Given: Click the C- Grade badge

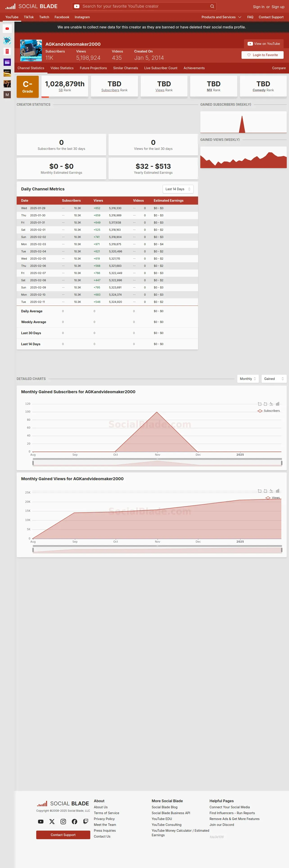Looking at the screenshot, I should (x=28, y=87).
